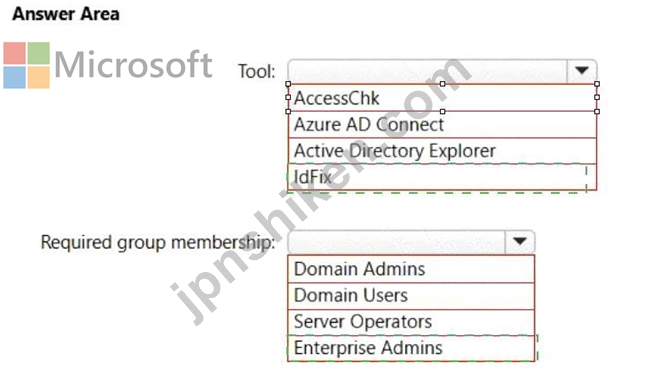Click the Tool label text
This screenshot has height=368, width=649.
256,72
